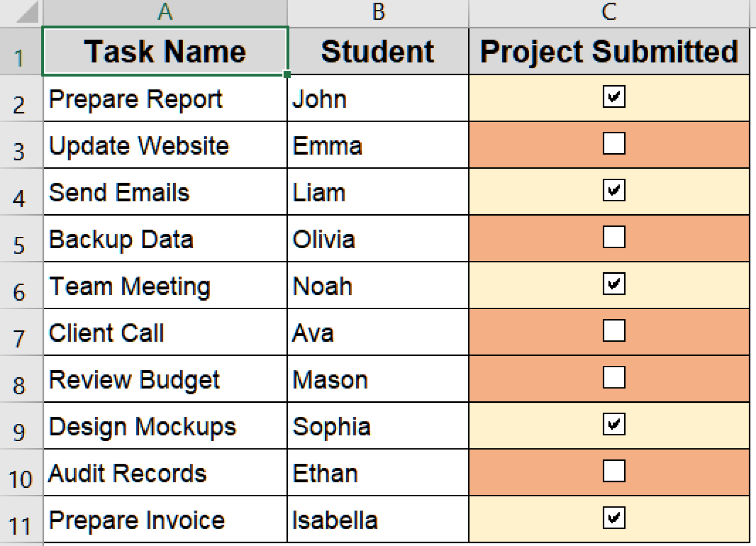Select column C header

[x=609, y=12]
